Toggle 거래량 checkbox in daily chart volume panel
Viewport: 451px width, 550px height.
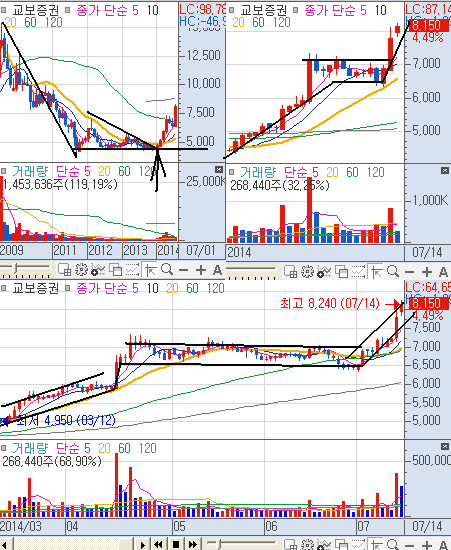[x=4, y=448]
